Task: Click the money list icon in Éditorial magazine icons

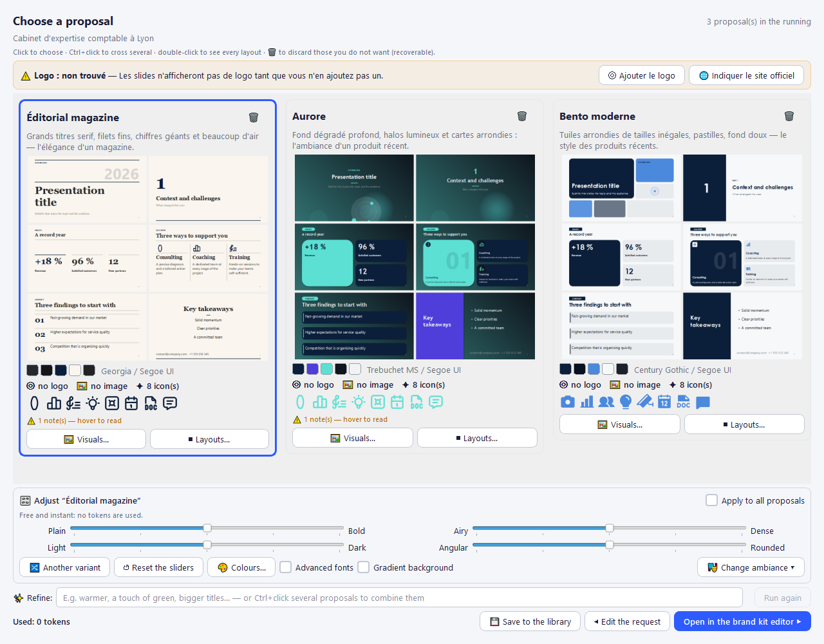Action: (x=73, y=403)
